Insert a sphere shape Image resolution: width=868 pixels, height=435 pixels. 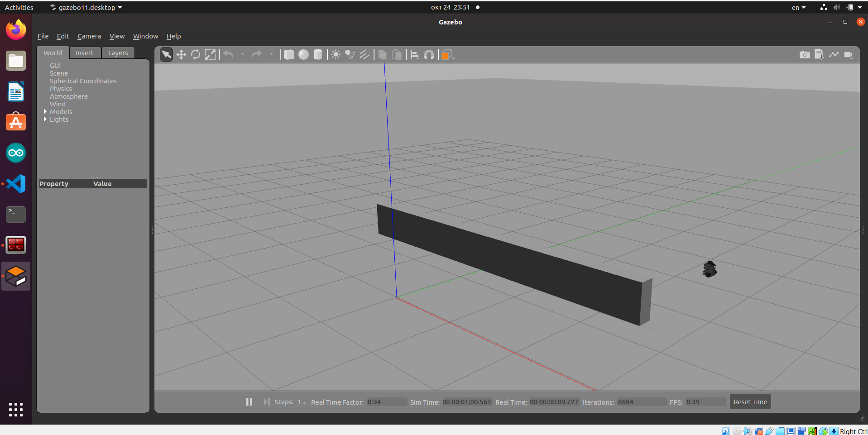click(303, 55)
